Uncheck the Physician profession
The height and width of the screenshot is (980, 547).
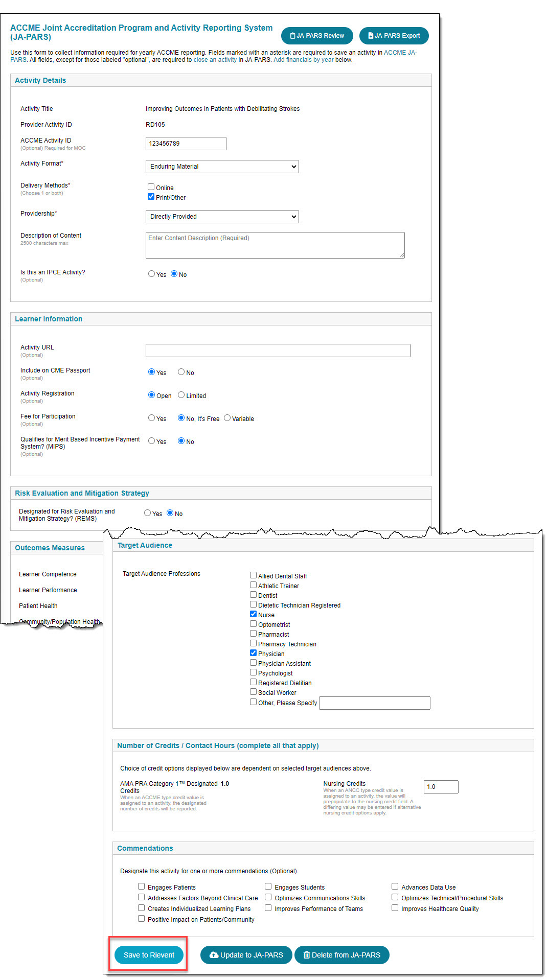coord(253,653)
